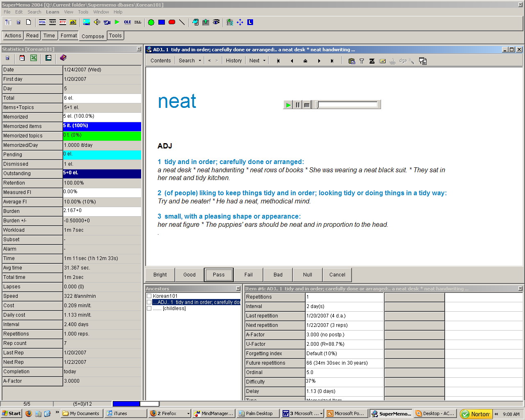Cancel the grading
525x420 pixels.
click(x=337, y=275)
